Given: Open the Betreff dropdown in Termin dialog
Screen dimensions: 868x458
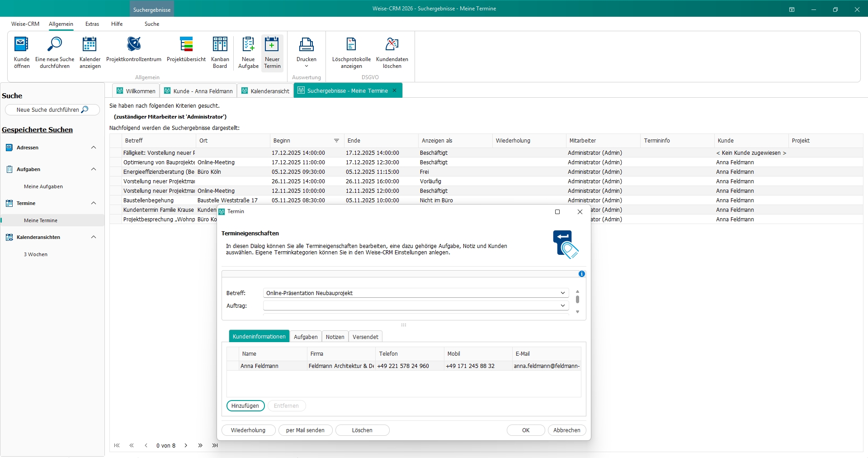Looking at the screenshot, I should 563,293.
